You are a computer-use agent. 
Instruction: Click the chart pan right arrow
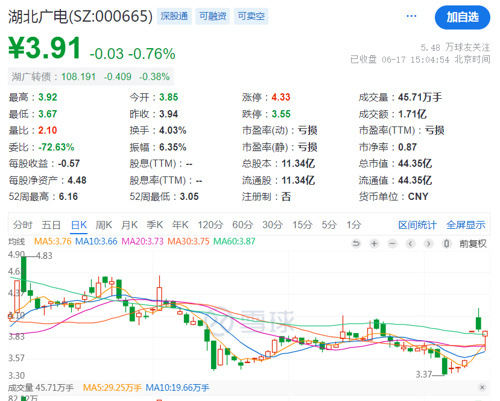pos(428,244)
